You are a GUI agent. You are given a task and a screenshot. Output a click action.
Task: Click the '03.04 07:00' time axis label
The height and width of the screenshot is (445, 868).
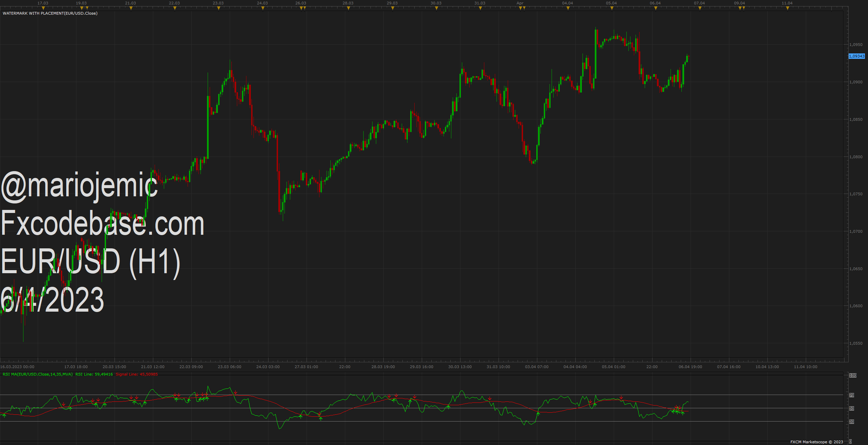pos(537,367)
